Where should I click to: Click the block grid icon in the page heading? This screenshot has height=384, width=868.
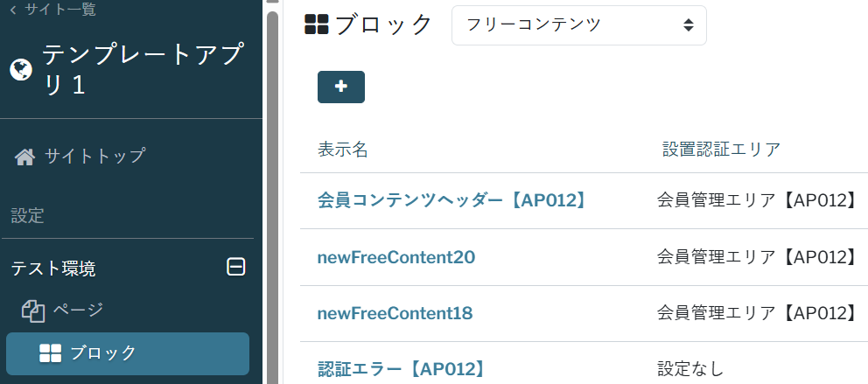click(x=316, y=24)
